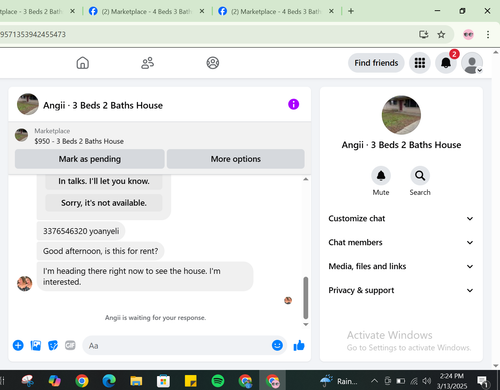Switch to the 3 Beds 2 Bath tab

(x=33, y=11)
